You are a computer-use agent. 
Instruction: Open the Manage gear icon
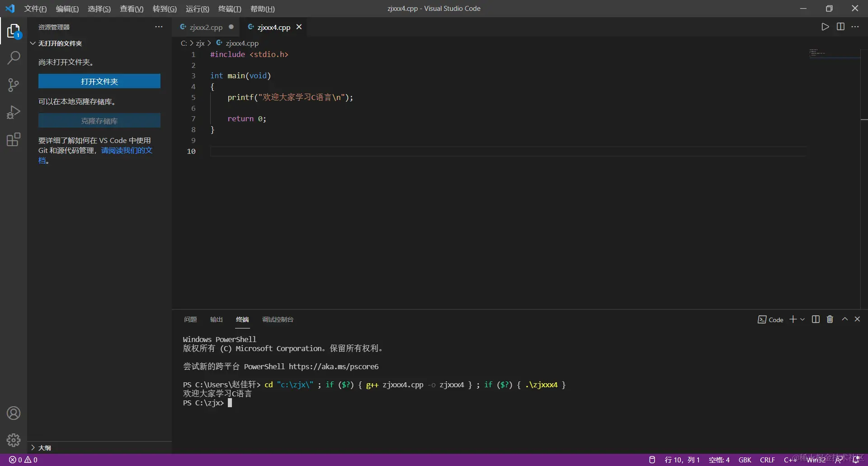pyautogui.click(x=14, y=440)
